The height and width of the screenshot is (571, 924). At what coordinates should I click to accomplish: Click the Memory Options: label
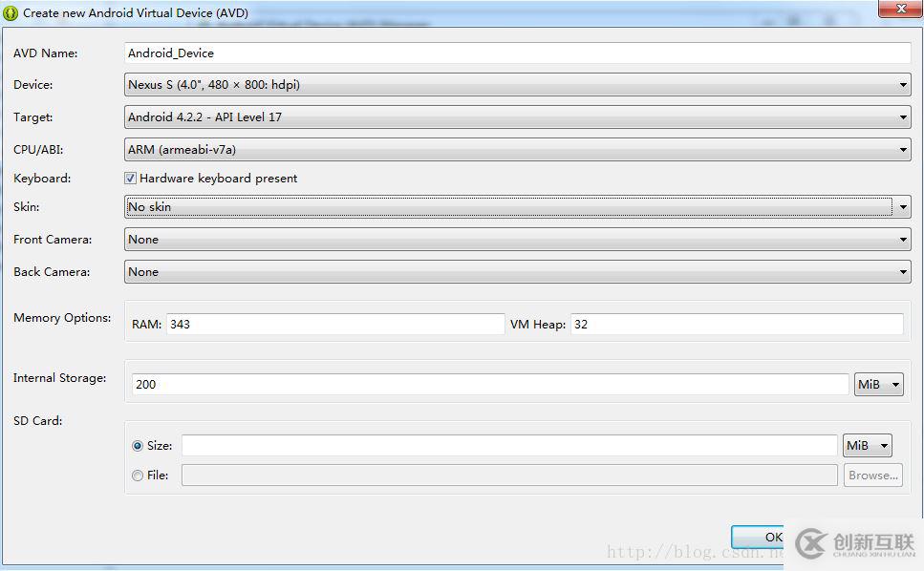[x=62, y=318]
